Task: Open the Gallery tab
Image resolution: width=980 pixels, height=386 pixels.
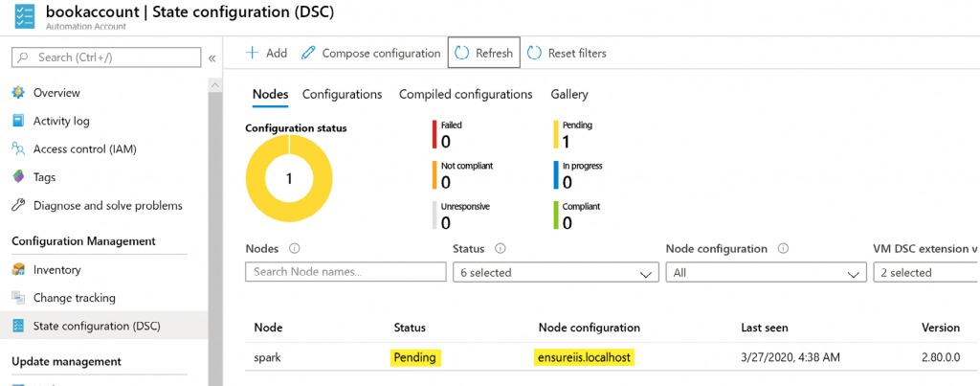Action: coord(569,94)
